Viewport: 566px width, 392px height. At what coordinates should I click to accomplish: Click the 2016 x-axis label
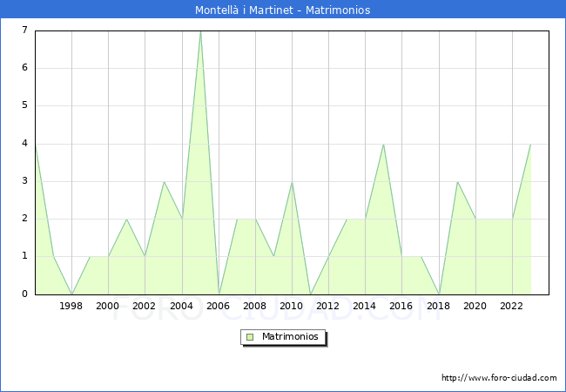(x=402, y=306)
